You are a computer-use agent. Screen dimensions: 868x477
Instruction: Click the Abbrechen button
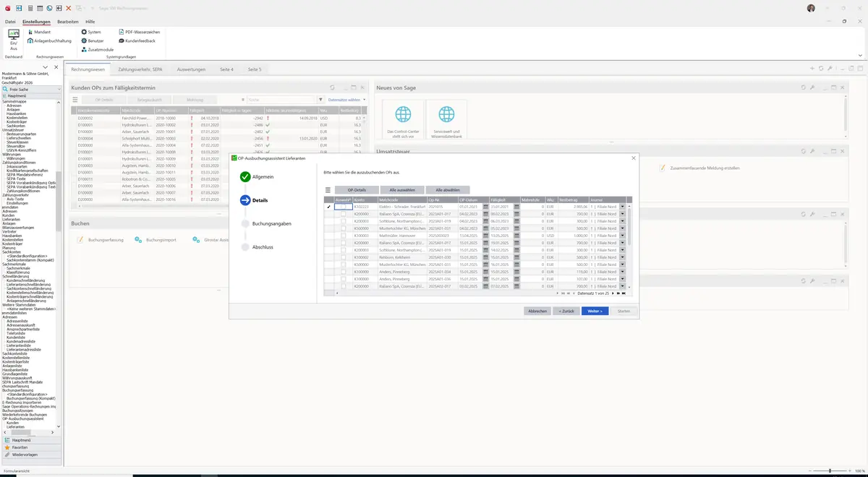pos(537,311)
